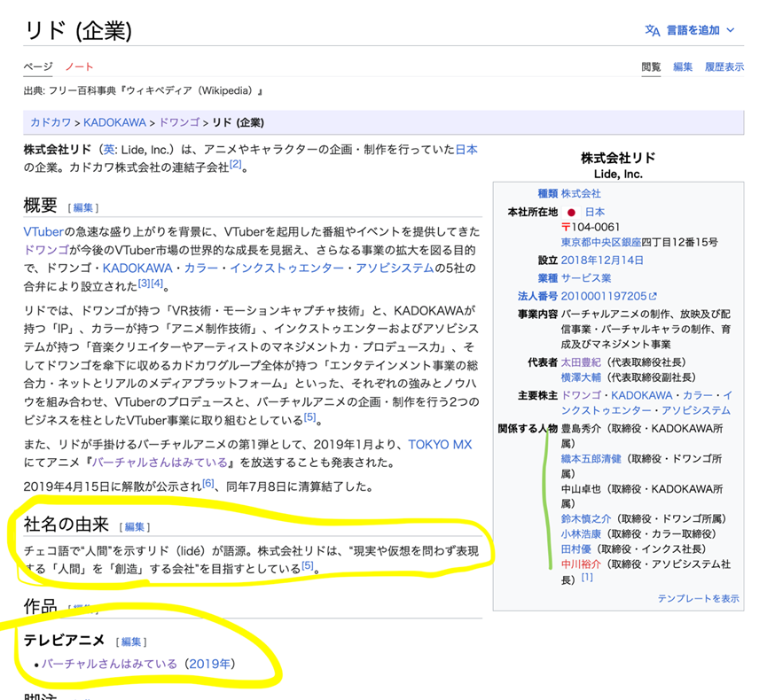
Task: Click the external link icon beside 法人番号
Action: pyautogui.click(x=653, y=296)
